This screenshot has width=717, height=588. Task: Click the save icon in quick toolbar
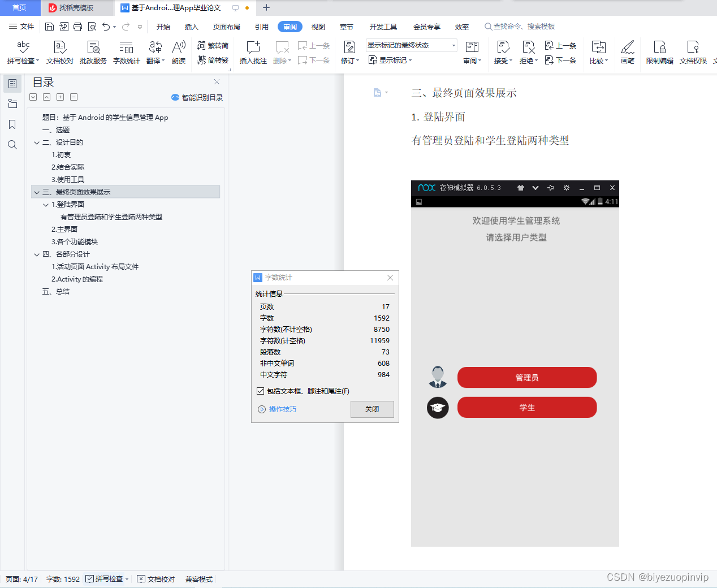click(49, 27)
